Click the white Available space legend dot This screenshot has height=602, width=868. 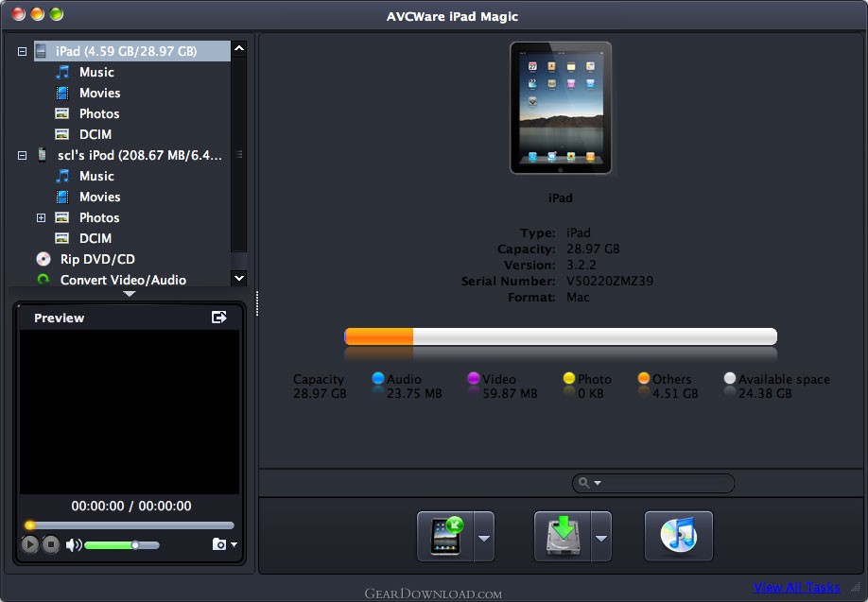tap(730, 378)
